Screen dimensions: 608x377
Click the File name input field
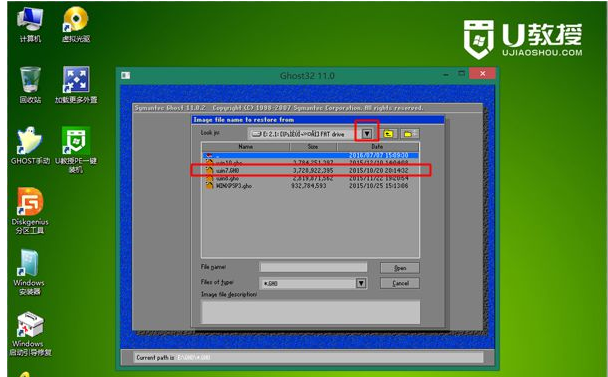(313, 267)
